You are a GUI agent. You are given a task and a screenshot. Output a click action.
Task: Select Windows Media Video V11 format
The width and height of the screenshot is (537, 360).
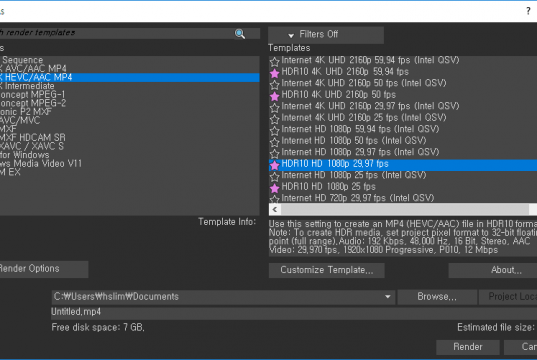[129, 164]
